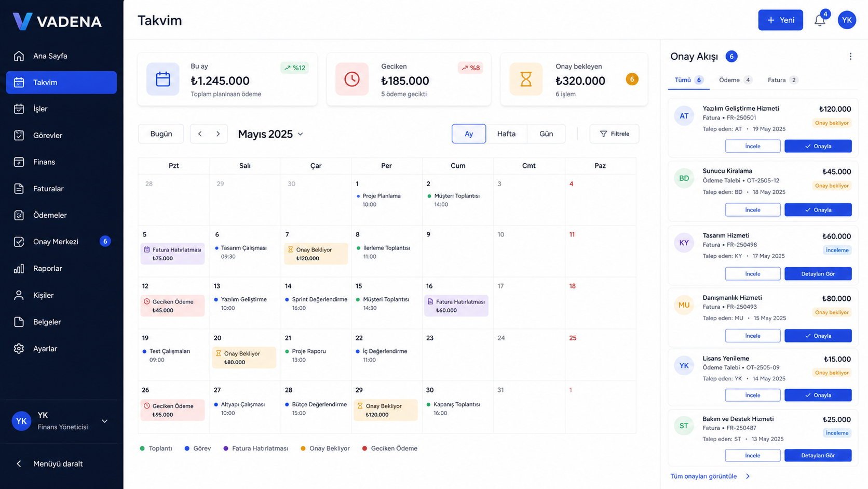Screen dimensions: 868x489
Task: Switch to the Fatura tab
Action: 782,80
